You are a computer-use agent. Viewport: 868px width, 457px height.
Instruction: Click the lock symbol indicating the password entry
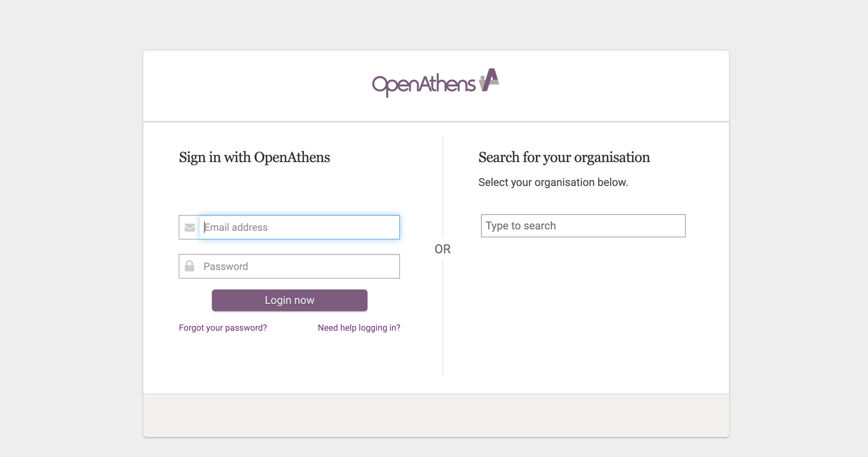point(189,266)
